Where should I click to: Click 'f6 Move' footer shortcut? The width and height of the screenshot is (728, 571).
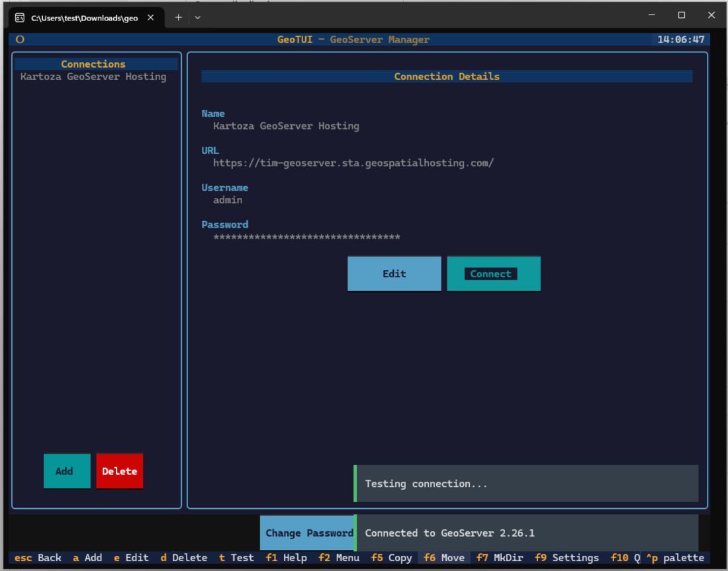tap(444, 558)
